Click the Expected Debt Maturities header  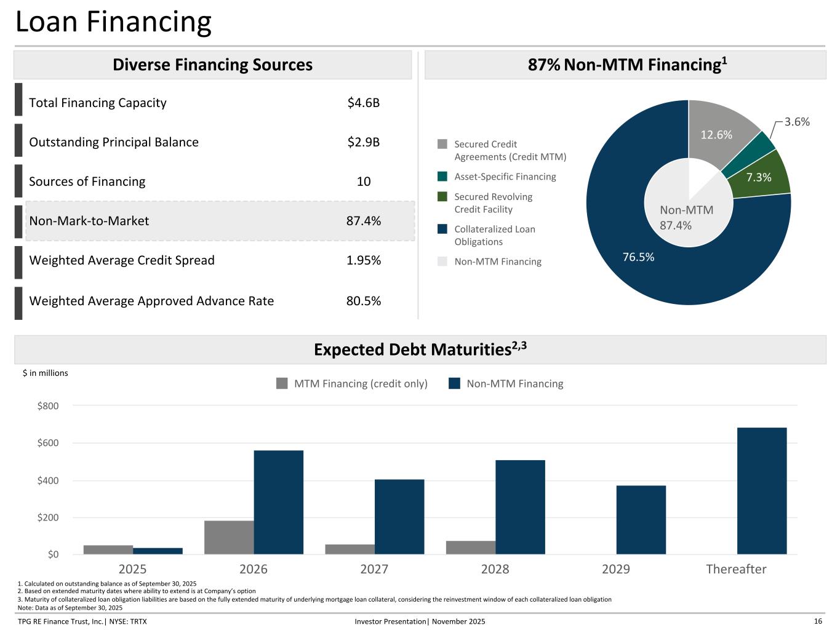coord(420,349)
